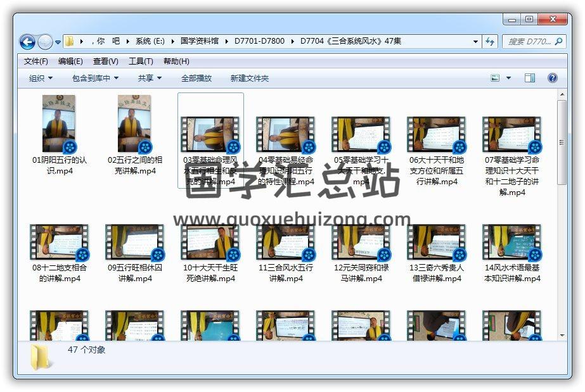585x392 pixels.
Task: Click the 新建文件夹 button
Action: [250, 79]
